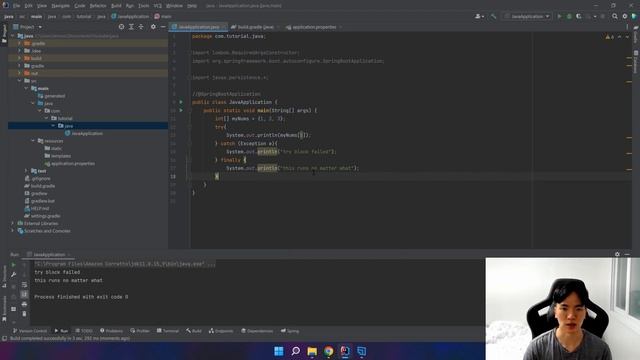Click the Run green play toolbar icon

point(559,16)
